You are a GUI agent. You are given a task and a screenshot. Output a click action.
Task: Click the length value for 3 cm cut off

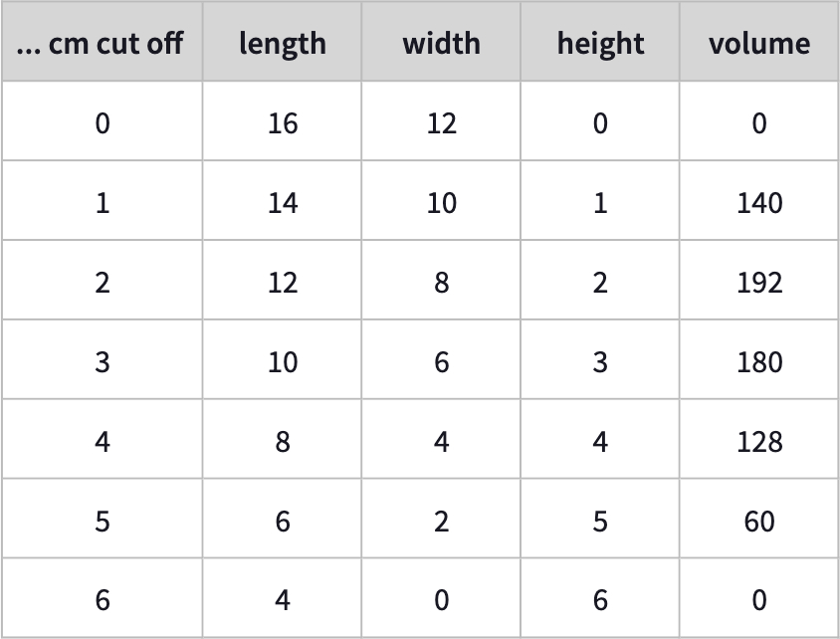(x=283, y=362)
